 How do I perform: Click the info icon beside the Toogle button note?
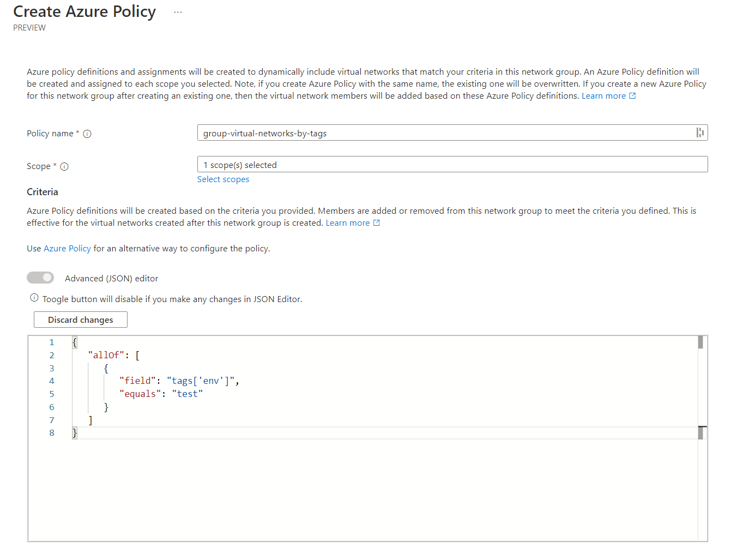click(34, 298)
